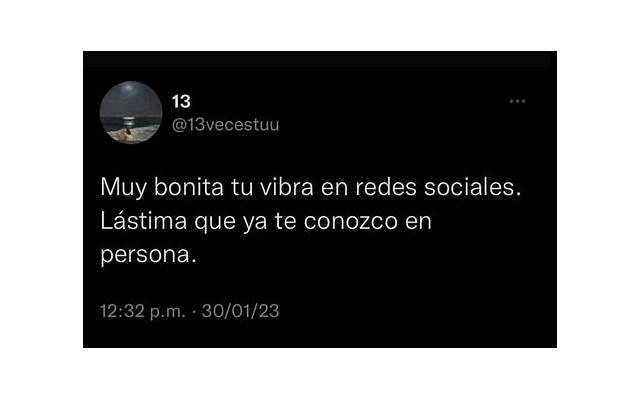Screen dimensions: 640x400
Task: Click the phrase redes sociales
Action: tap(438, 187)
